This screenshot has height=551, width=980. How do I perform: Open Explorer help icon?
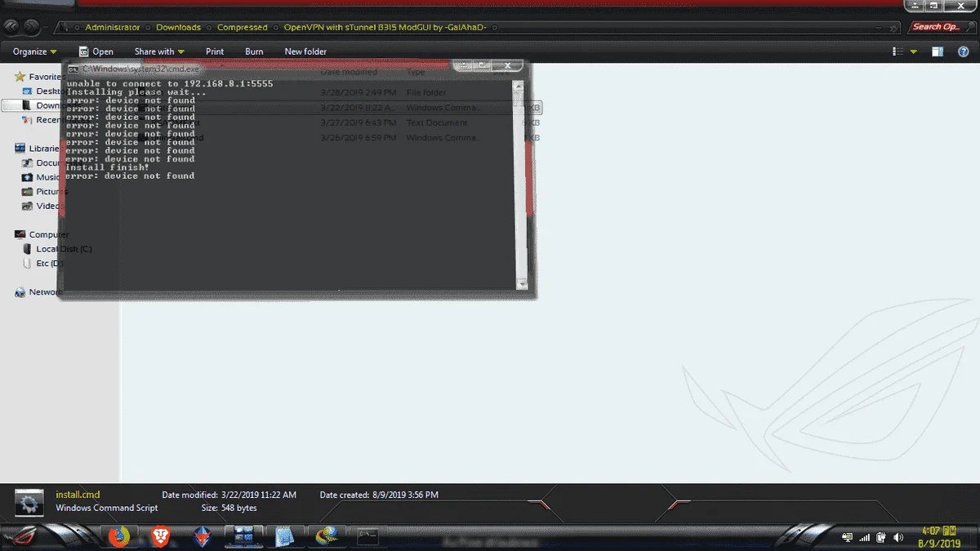(x=963, y=51)
